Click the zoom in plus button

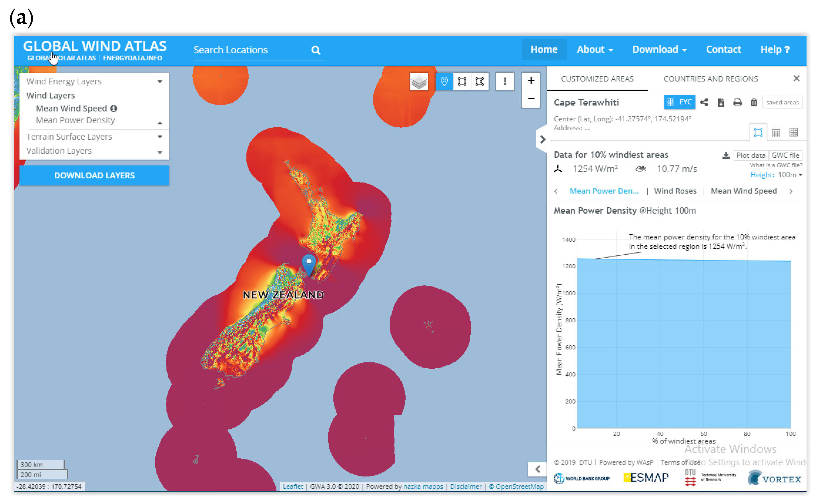531,81
